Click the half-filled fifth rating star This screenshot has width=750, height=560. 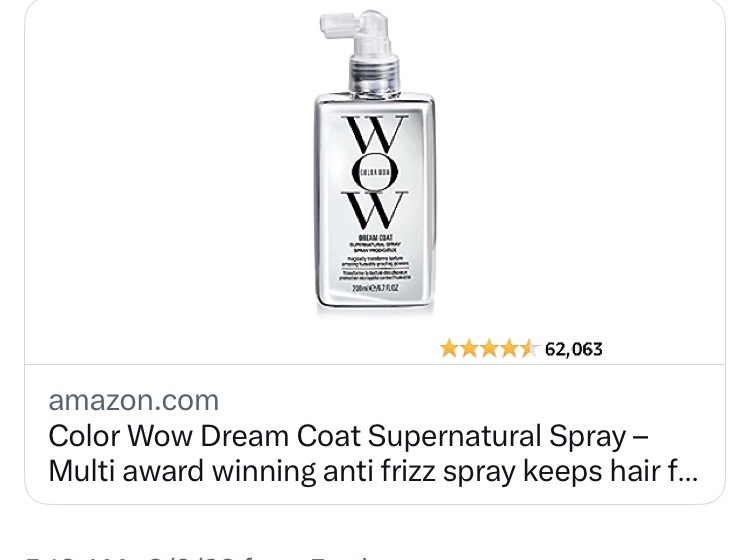pyautogui.click(x=529, y=349)
